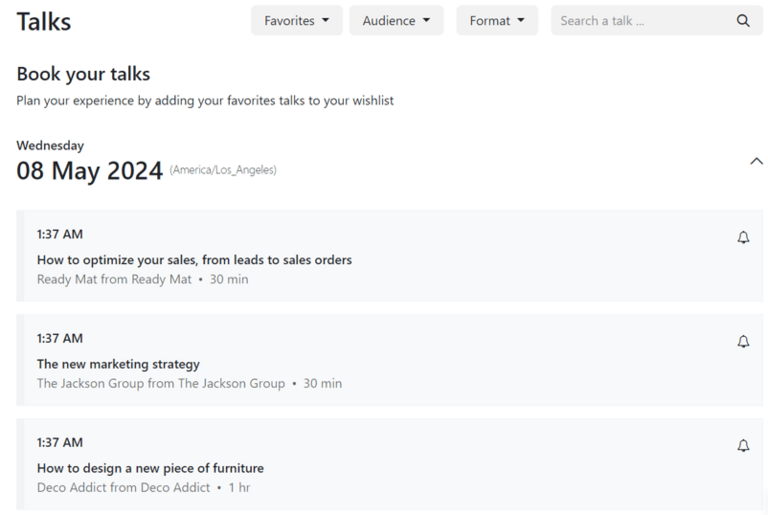This screenshot has height=515, width=768.
Task: Click the America/Los_Angeles timezone label
Action: (223, 171)
